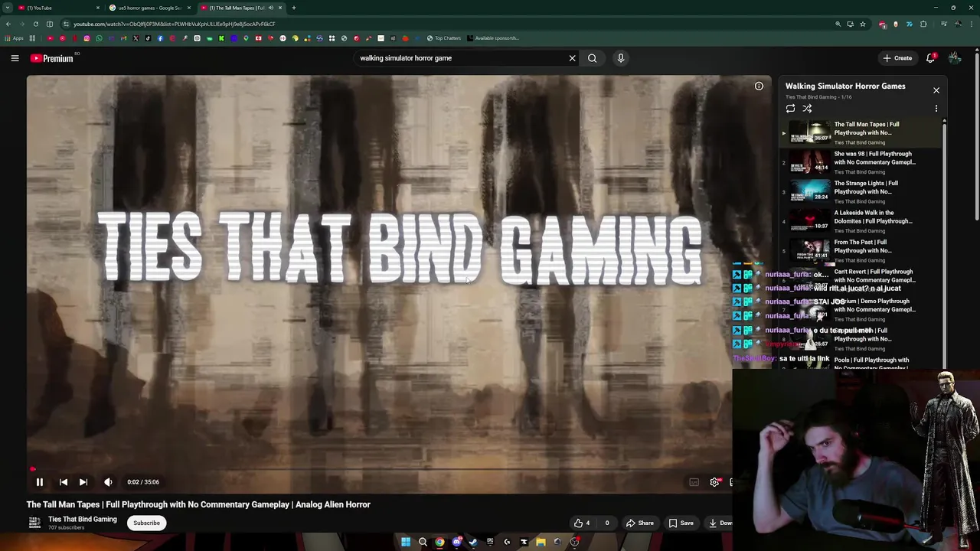Run search with the magnifier button
This screenshot has height=551, width=980.
click(592, 58)
